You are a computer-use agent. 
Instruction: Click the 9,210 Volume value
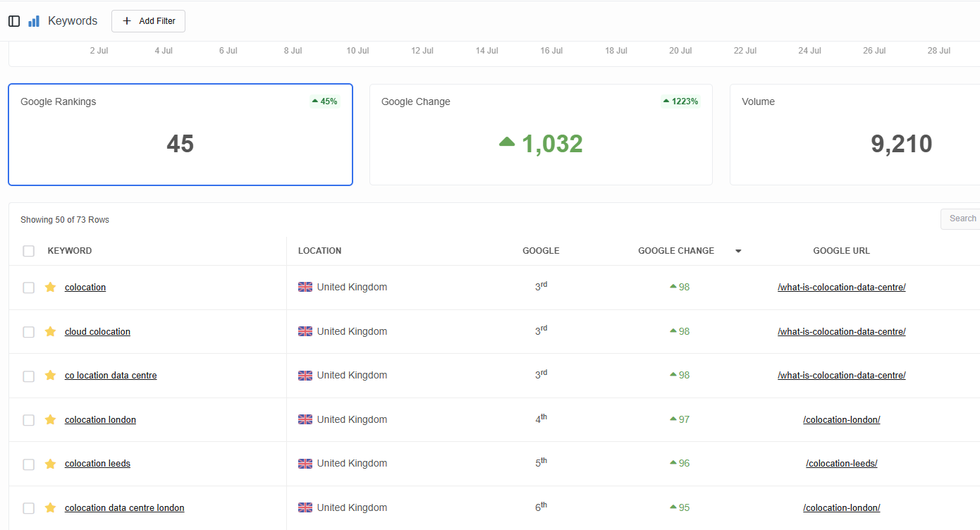tap(902, 144)
